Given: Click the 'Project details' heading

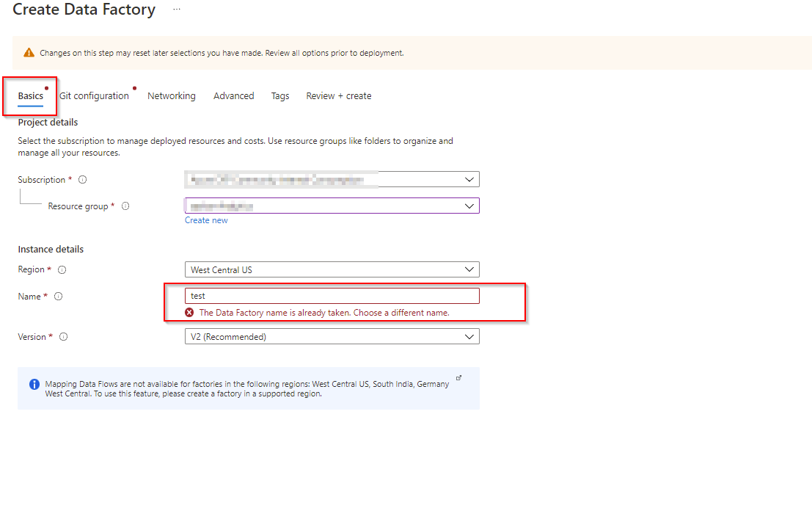Looking at the screenshot, I should click(x=48, y=123).
